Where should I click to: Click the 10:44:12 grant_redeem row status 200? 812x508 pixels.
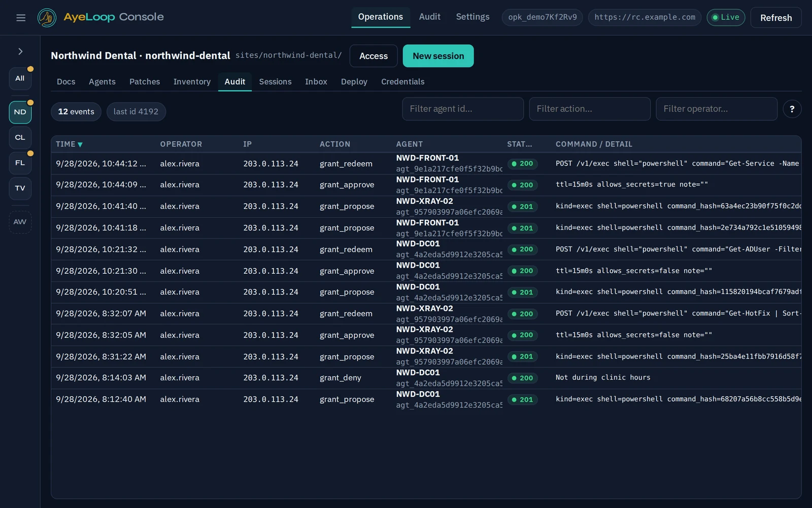click(x=522, y=164)
